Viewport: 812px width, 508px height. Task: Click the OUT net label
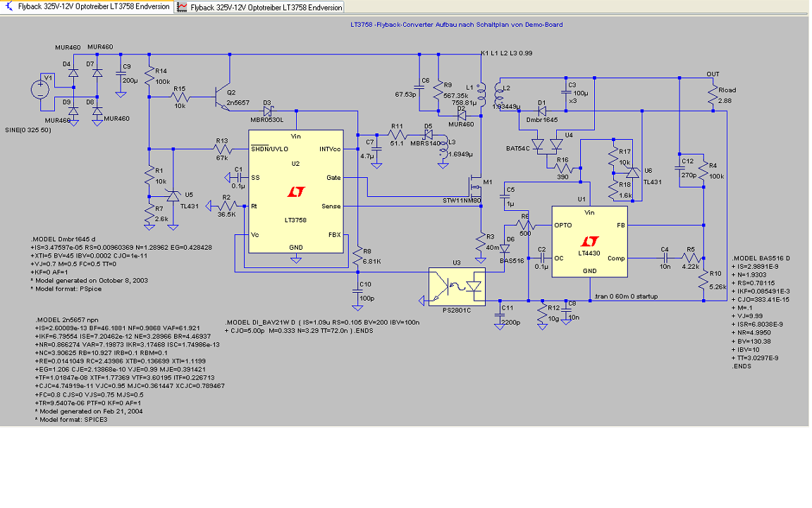coord(713,74)
